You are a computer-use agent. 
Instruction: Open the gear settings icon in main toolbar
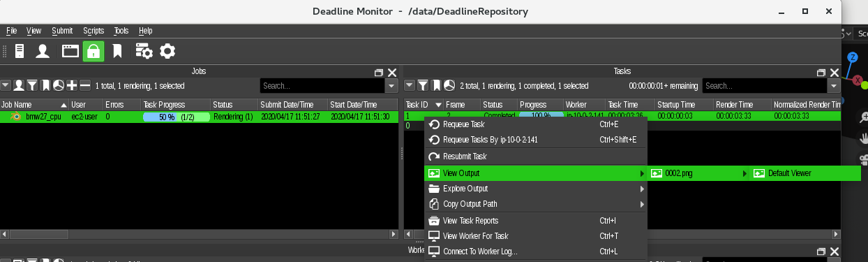[x=167, y=51]
